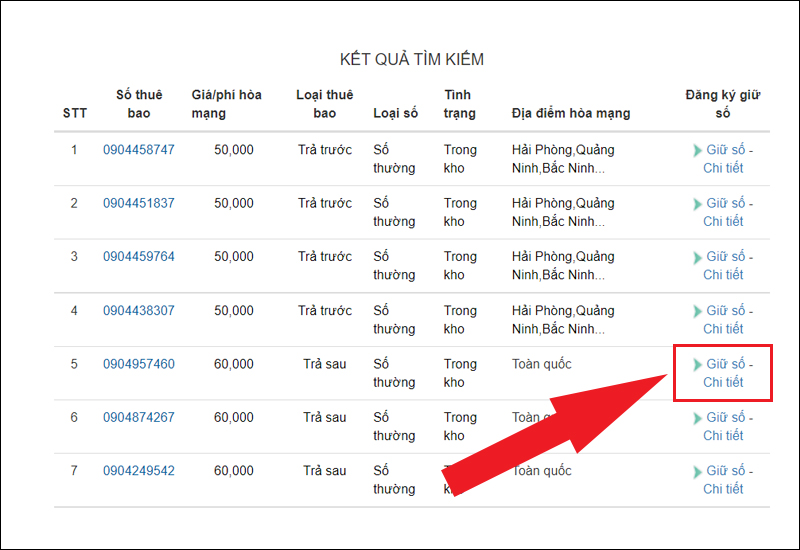
Task: Click green arrow icon in row 3
Action: point(697,258)
